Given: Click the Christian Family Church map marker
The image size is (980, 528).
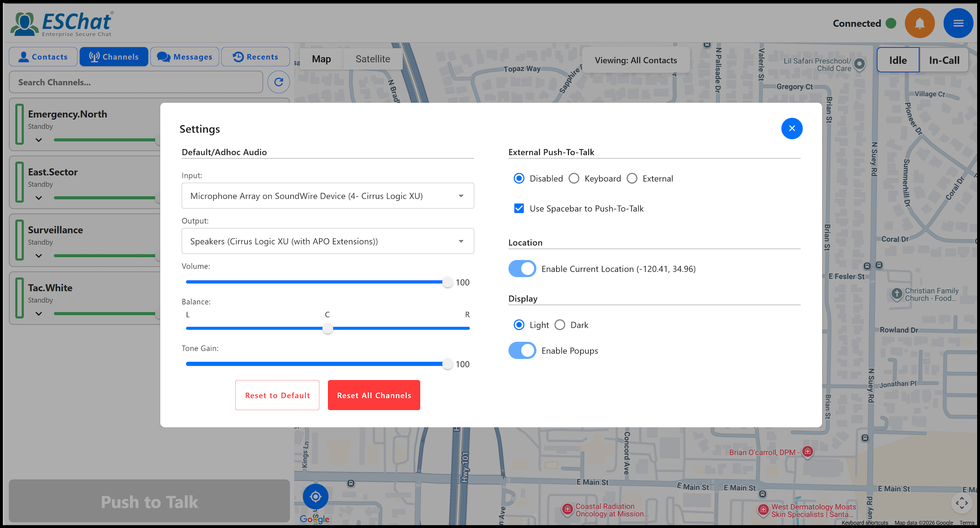Looking at the screenshot, I should point(897,294).
